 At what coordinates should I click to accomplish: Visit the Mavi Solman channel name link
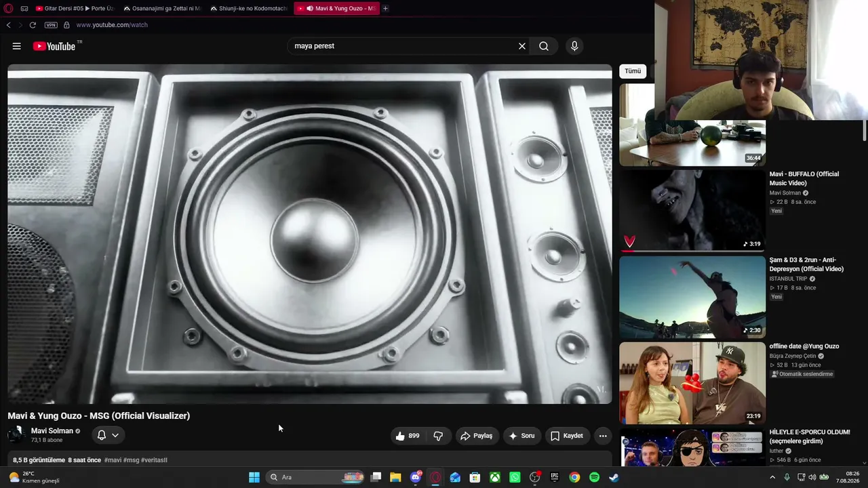(x=52, y=431)
